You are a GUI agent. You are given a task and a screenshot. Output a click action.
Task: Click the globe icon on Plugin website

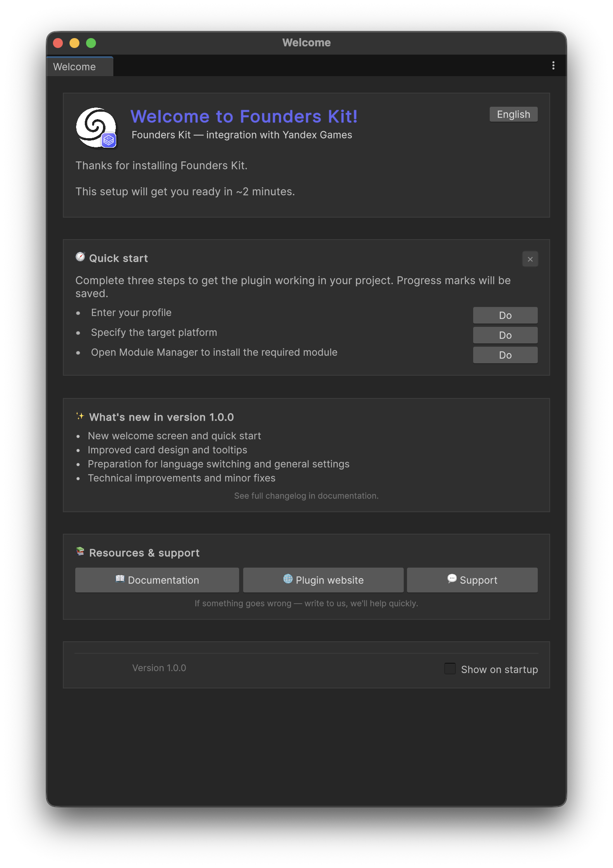(288, 579)
